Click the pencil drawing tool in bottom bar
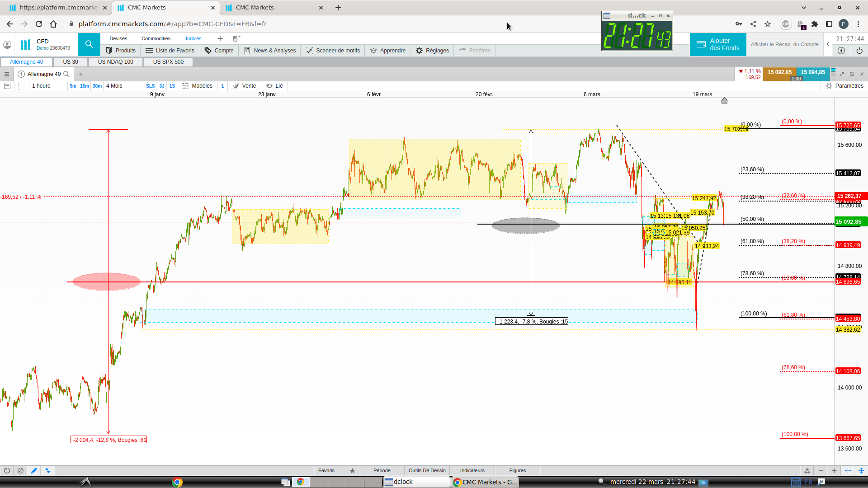Screen dimensions: 868x488 click(34, 470)
